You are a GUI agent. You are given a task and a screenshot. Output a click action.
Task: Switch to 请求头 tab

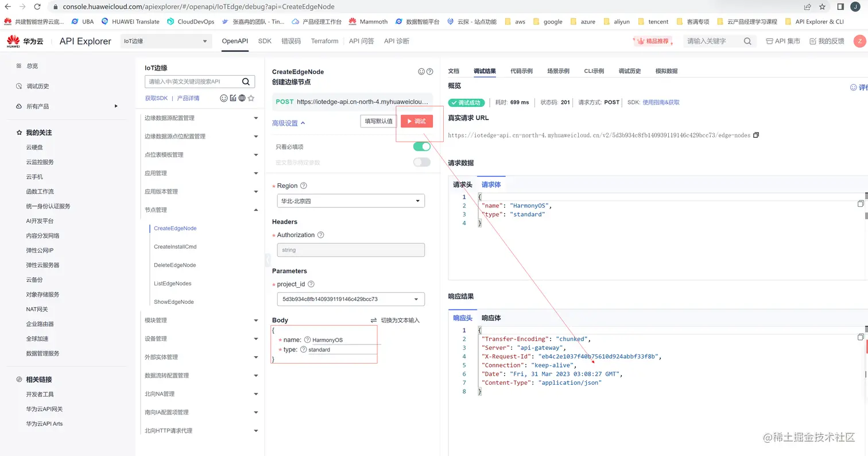(462, 184)
